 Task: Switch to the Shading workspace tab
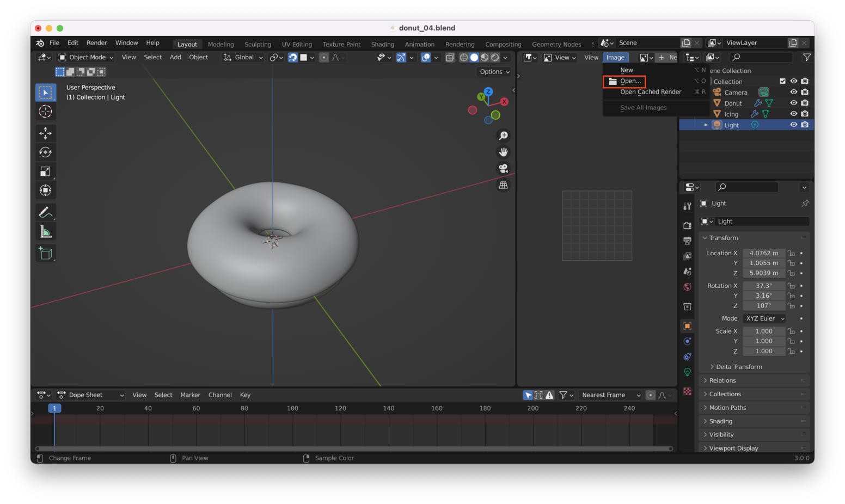pos(382,44)
